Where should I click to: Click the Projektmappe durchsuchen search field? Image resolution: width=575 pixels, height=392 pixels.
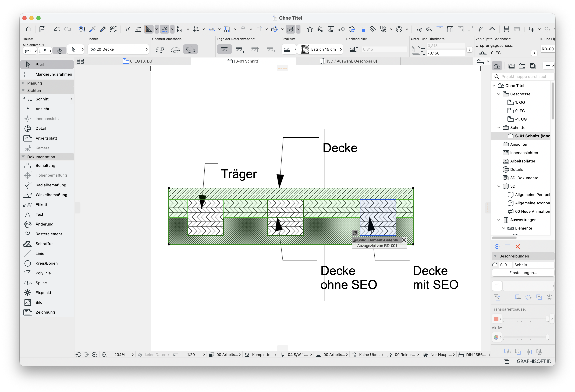pos(523,77)
